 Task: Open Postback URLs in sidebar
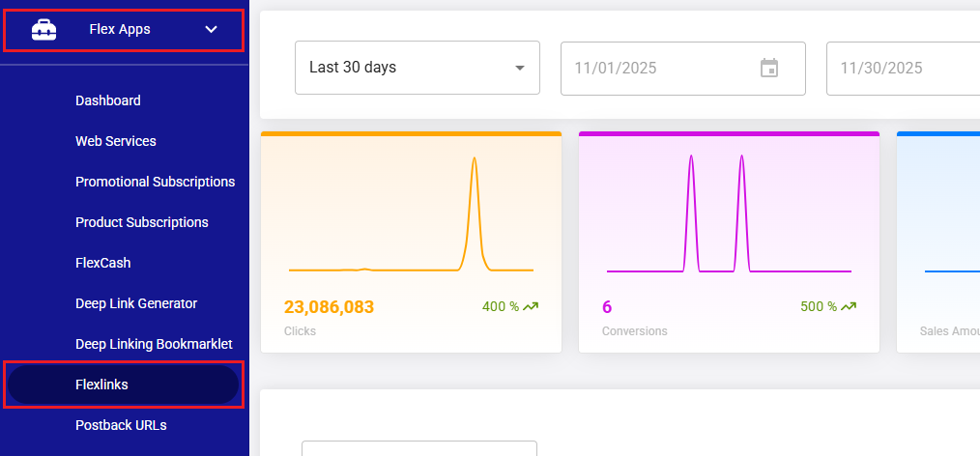tap(121, 424)
